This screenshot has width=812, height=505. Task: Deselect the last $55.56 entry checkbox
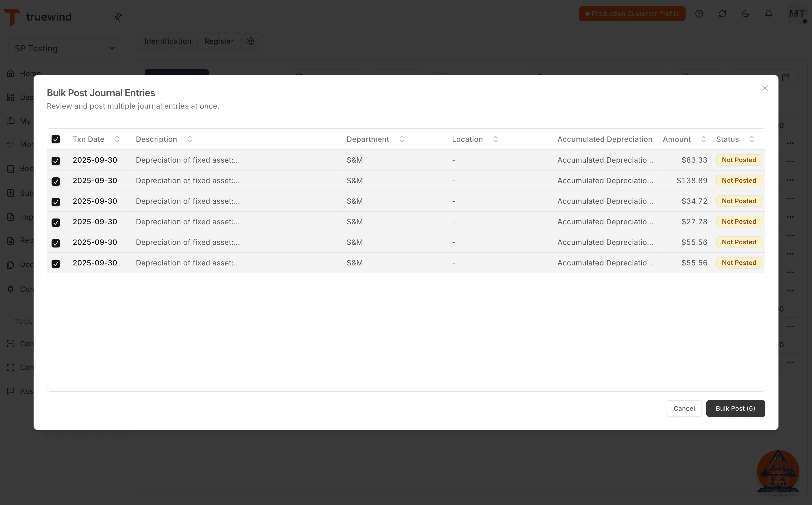pyautogui.click(x=56, y=264)
